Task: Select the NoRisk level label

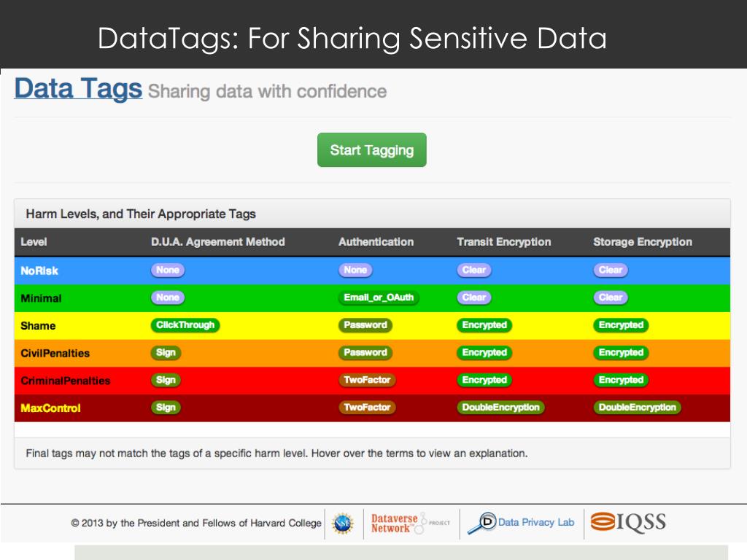Action: (39, 271)
